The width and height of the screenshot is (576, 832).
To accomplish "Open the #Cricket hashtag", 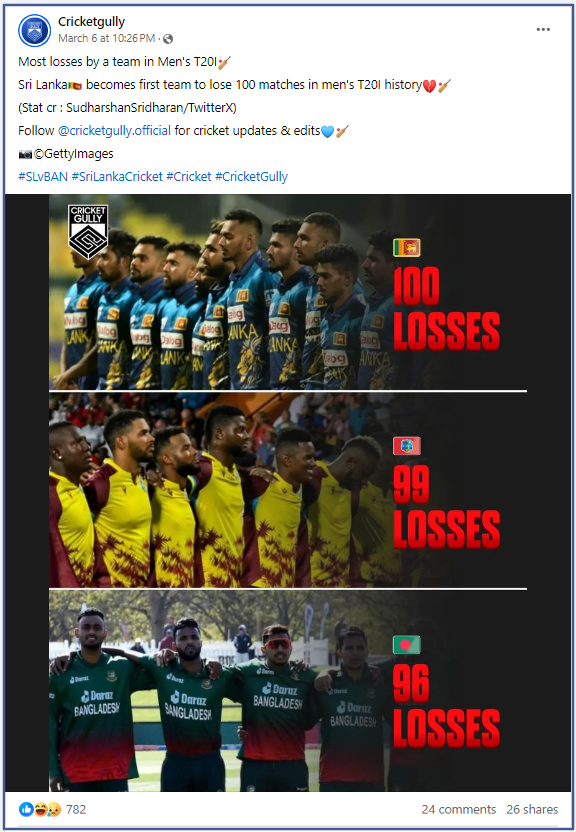I will [189, 177].
